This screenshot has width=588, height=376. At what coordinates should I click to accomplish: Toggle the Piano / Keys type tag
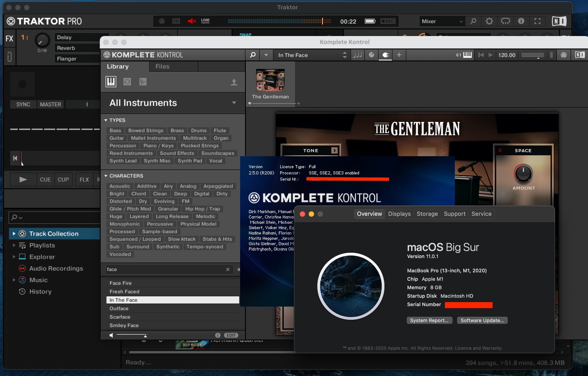158,146
